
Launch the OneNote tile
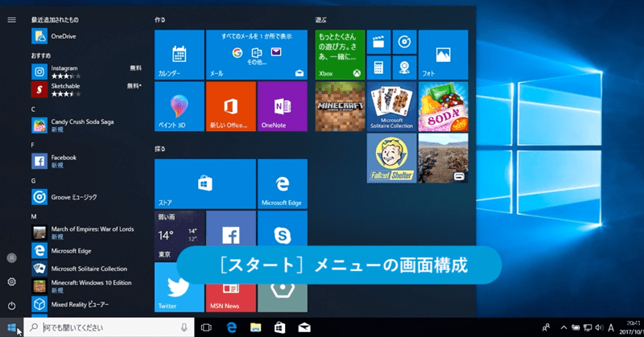[283, 106]
